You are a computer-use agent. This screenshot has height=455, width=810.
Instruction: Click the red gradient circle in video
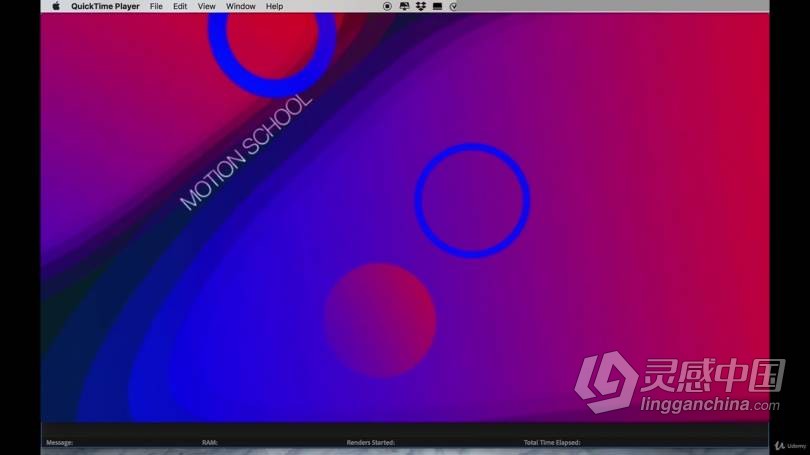click(x=380, y=319)
